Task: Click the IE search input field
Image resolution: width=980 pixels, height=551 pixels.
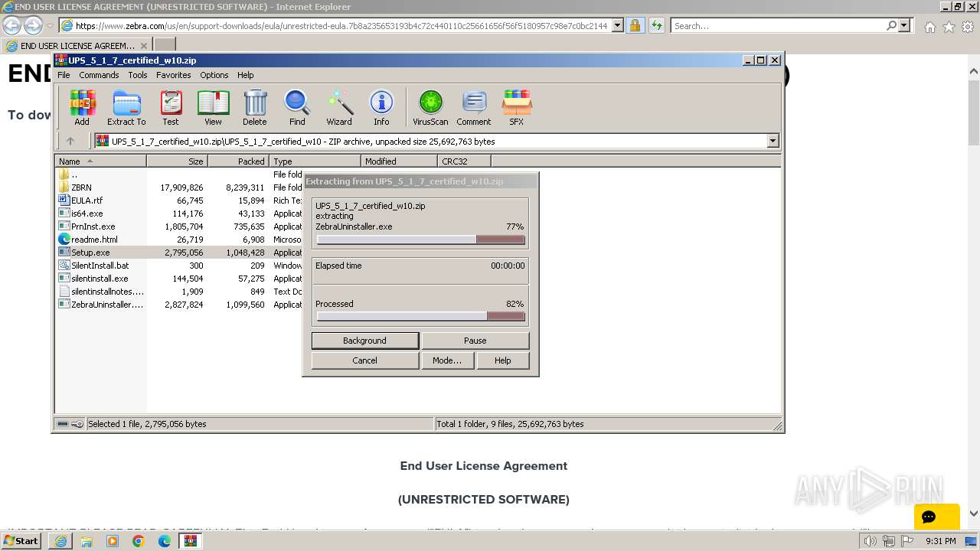Action: 778,25
